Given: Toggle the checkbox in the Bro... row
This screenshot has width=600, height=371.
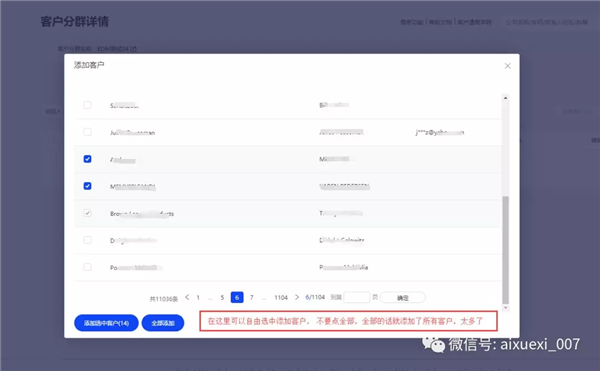Looking at the screenshot, I should pos(87,213).
